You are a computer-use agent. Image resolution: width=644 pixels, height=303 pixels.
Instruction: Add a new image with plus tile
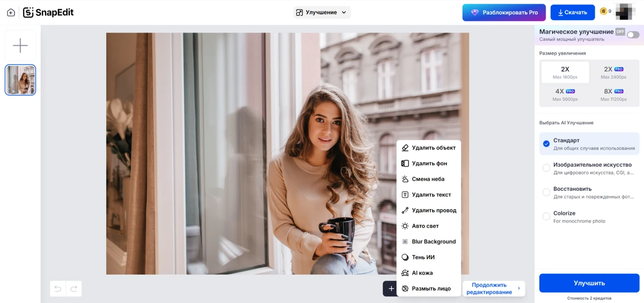pos(20,46)
